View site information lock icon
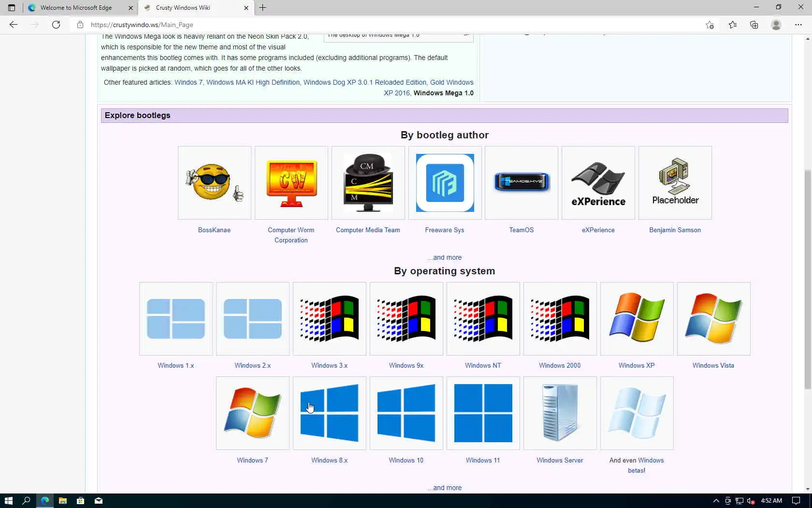This screenshot has width=812, height=508. point(80,25)
